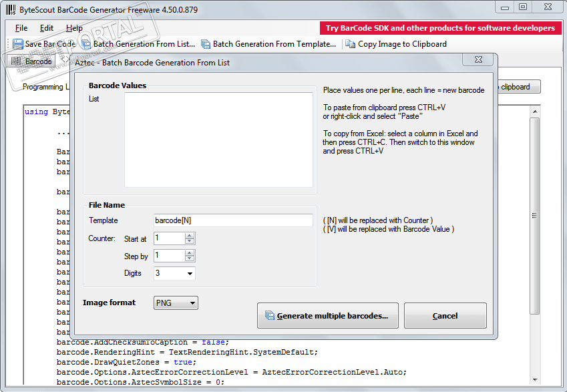Open the Help menu
Image resolution: width=567 pixels, height=392 pixels.
click(x=74, y=28)
